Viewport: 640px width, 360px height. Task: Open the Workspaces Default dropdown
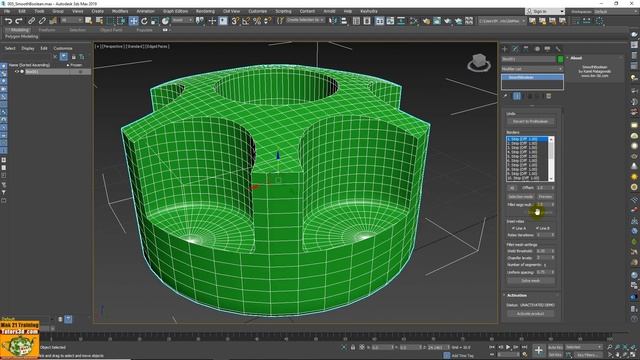615,11
